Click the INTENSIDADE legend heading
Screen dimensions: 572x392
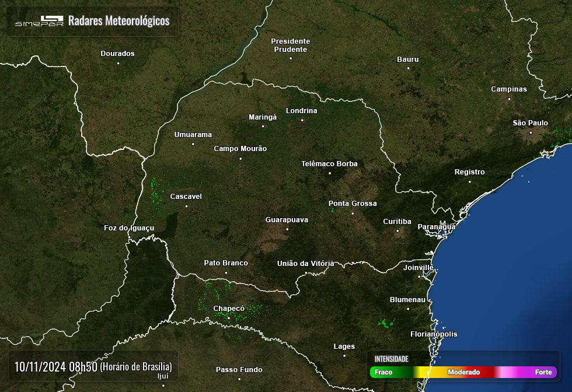click(x=391, y=359)
